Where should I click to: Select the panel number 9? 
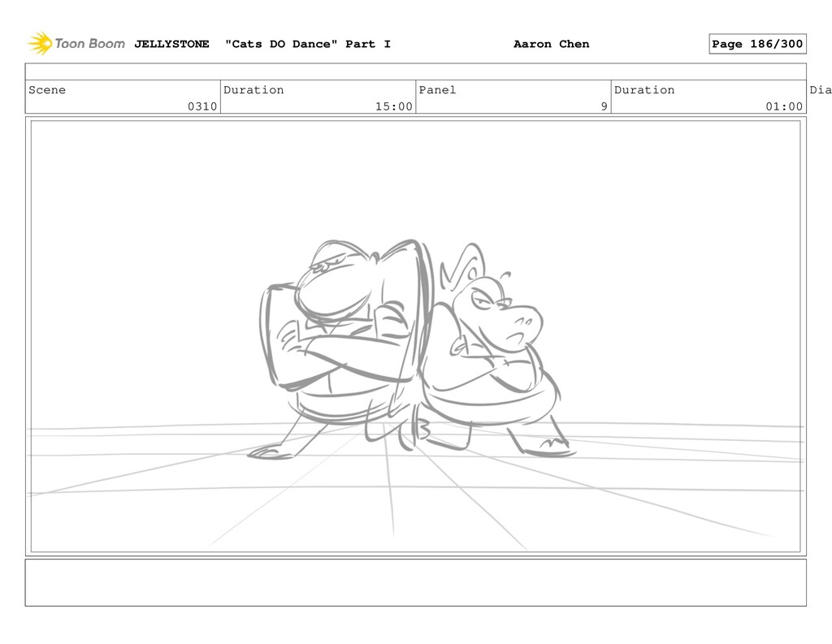tap(604, 106)
